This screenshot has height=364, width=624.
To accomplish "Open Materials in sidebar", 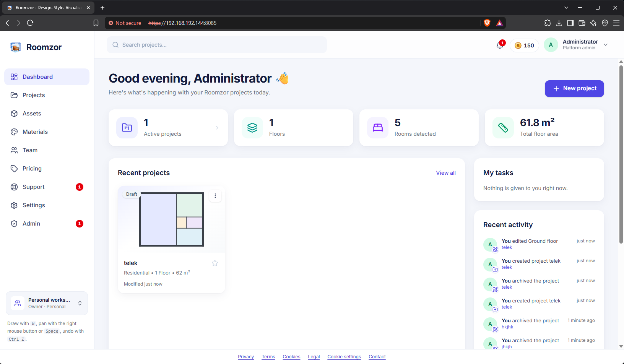I will coord(47,132).
